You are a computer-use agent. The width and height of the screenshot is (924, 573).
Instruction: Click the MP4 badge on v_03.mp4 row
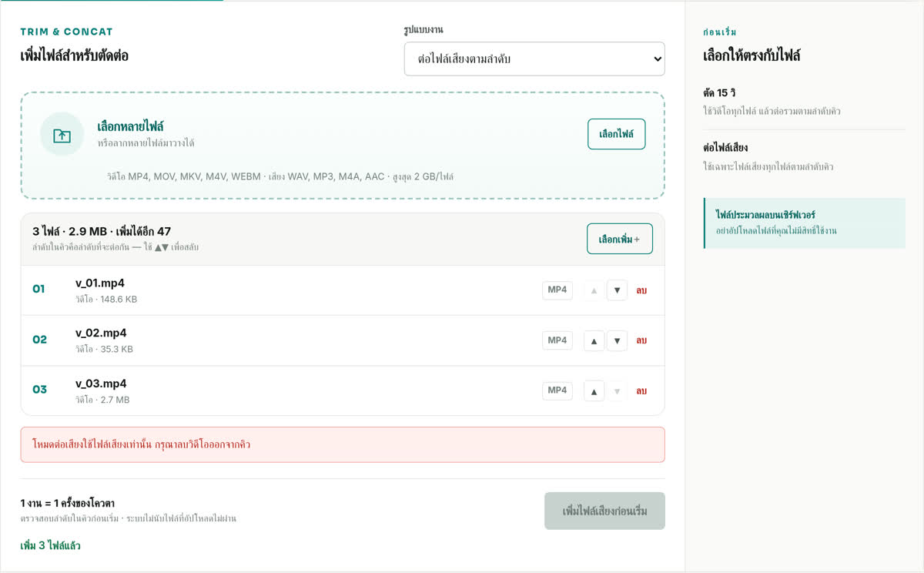(557, 390)
